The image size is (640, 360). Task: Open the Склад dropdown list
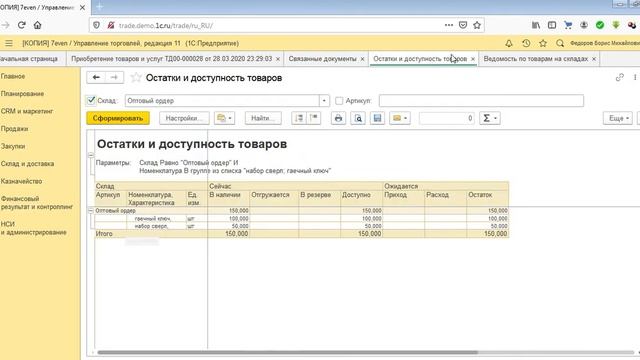click(x=324, y=101)
